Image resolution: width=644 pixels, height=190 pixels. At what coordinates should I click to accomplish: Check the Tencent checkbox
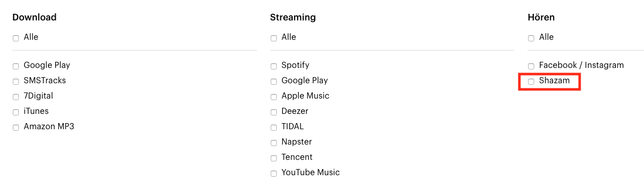point(274,158)
